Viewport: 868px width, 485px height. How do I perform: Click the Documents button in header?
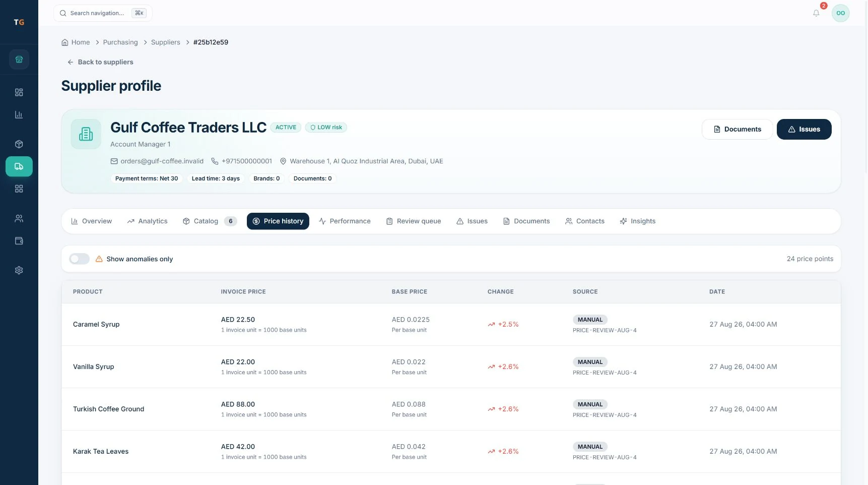[x=737, y=130]
